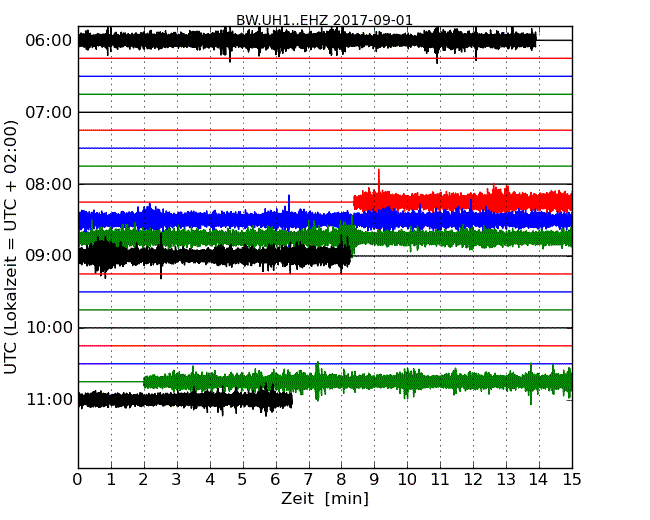Select the 11:00 y-axis tick label

click(x=48, y=400)
